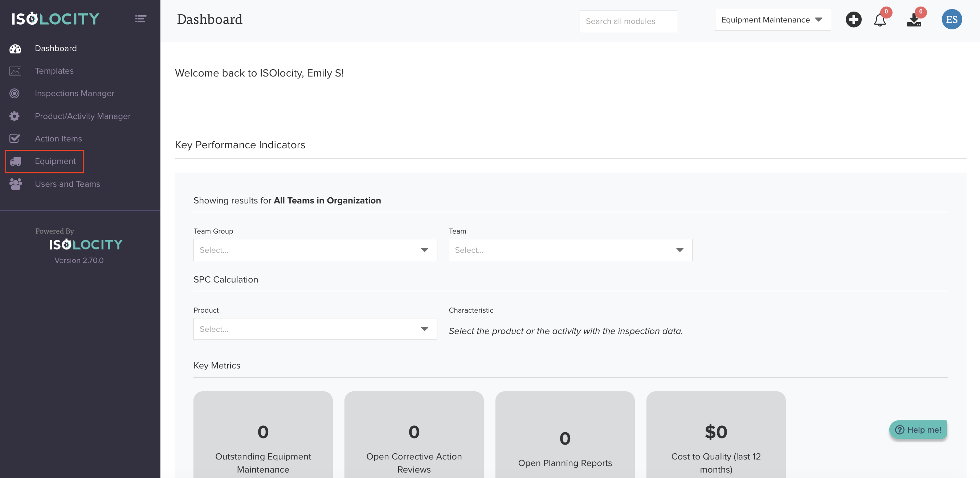The height and width of the screenshot is (478, 980).
Task: Click the Action Items checkmark icon
Action: [15, 139]
